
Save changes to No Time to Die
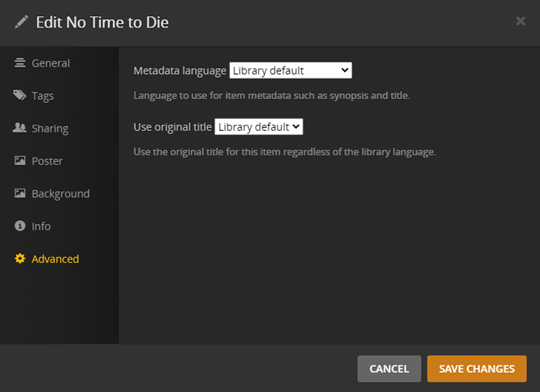476,368
